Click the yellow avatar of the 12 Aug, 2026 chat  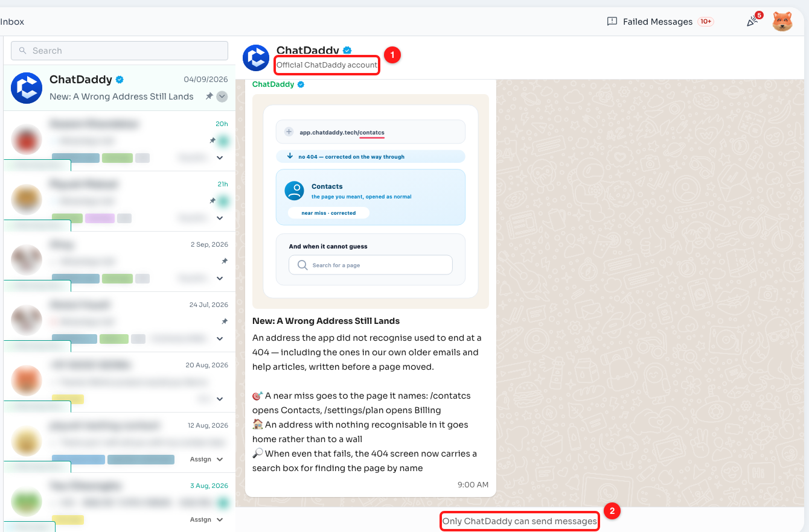click(x=27, y=442)
